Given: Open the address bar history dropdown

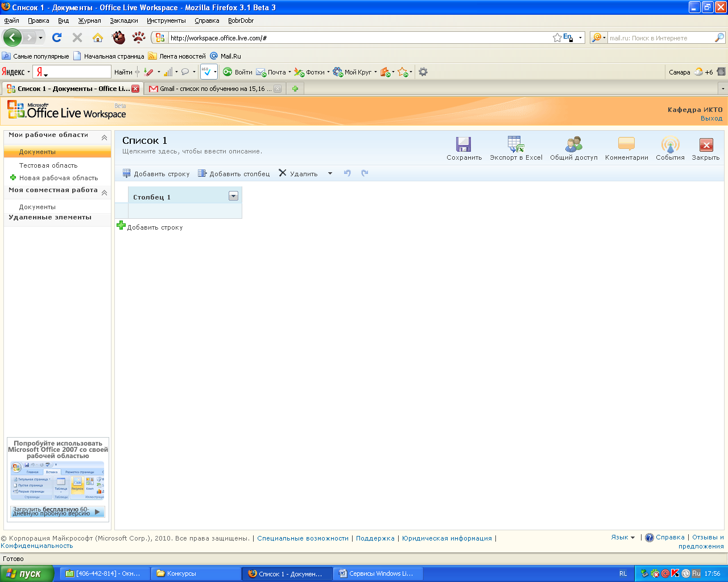Looking at the screenshot, I should tap(581, 38).
